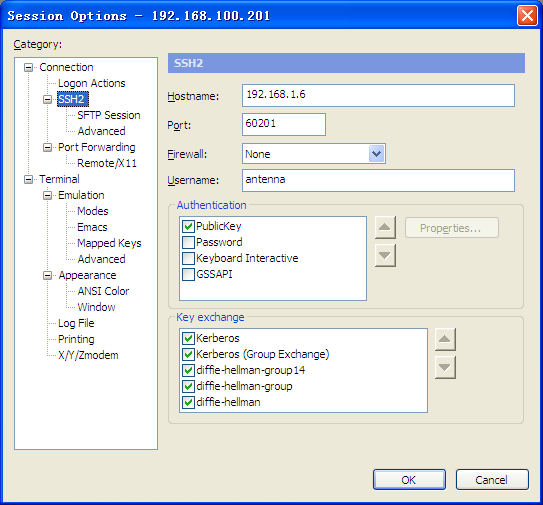Move authentication method down with arrow button

point(385,255)
